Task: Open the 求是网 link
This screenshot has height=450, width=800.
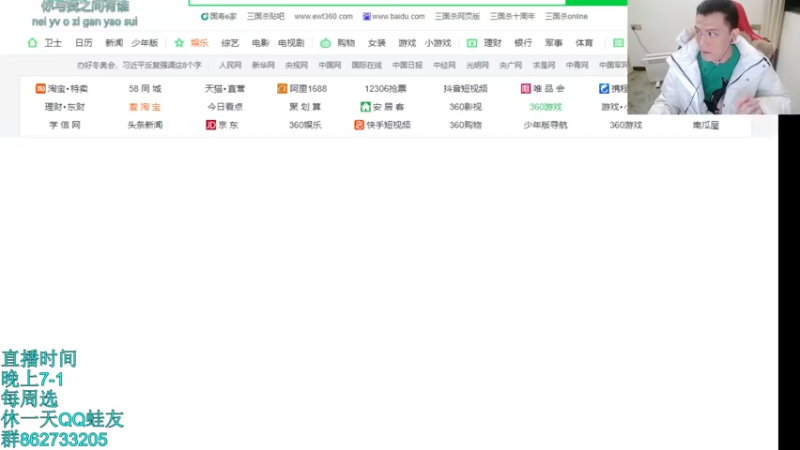Action: [544, 65]
